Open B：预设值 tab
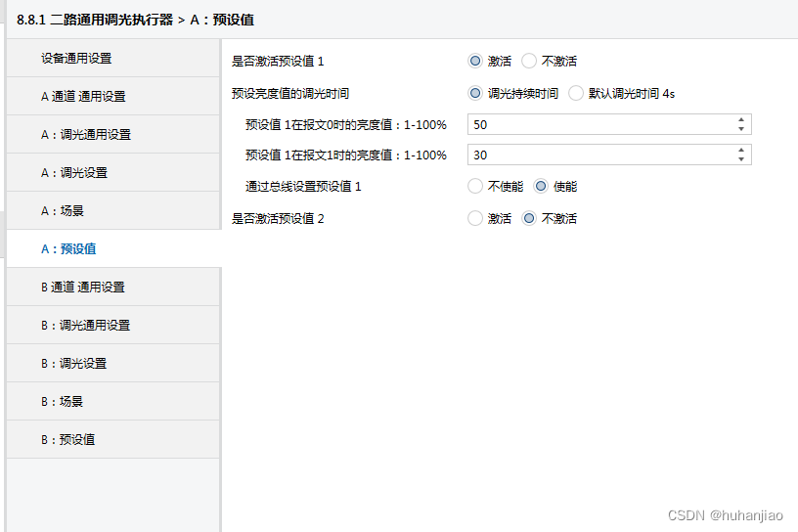Viewport: 798px width, 532px height. coord(112,440)
